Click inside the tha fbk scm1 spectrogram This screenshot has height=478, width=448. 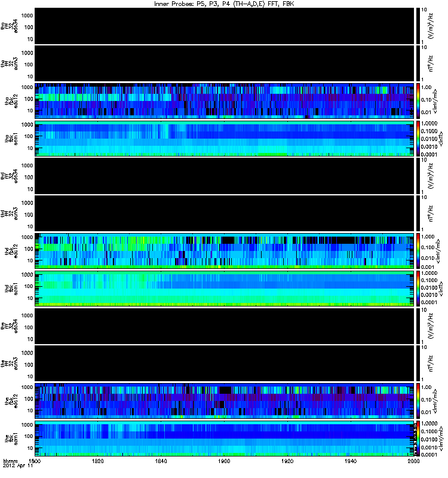[225, 139]
